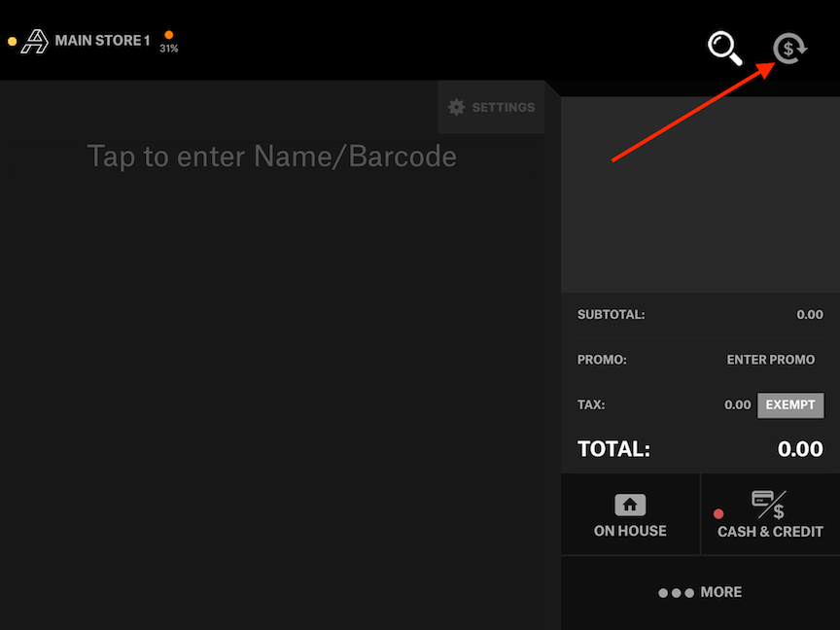The image size is (840, 630).
Task: Click the TOTAL label
Action: [613, 449]
